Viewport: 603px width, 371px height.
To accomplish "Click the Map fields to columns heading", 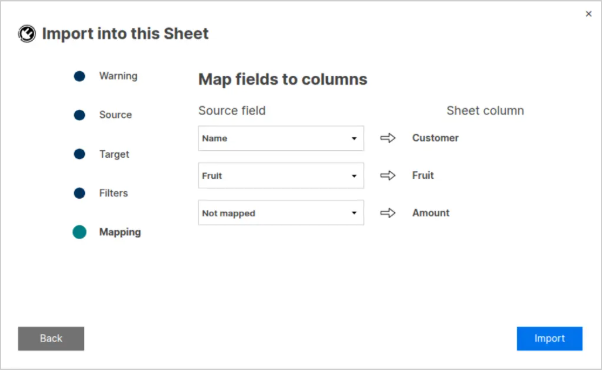I will coord(283,80).
